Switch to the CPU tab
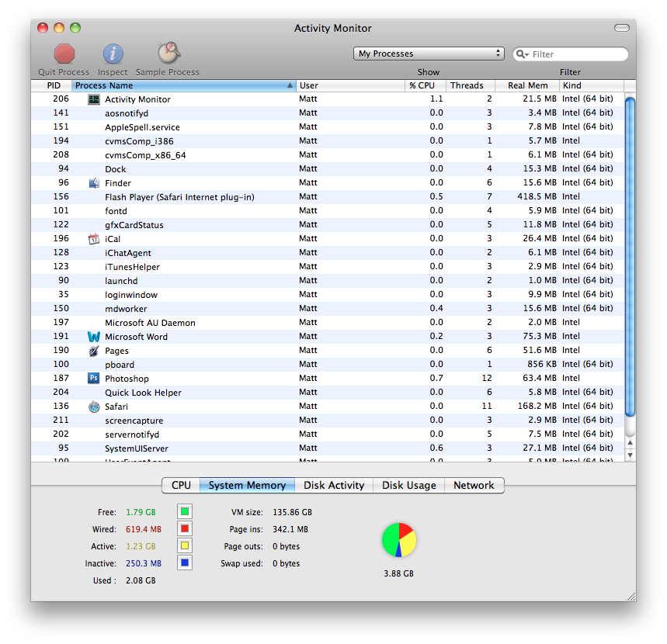Image resolution: width=667 pixels, height=644 pixels. pos(181,486)
